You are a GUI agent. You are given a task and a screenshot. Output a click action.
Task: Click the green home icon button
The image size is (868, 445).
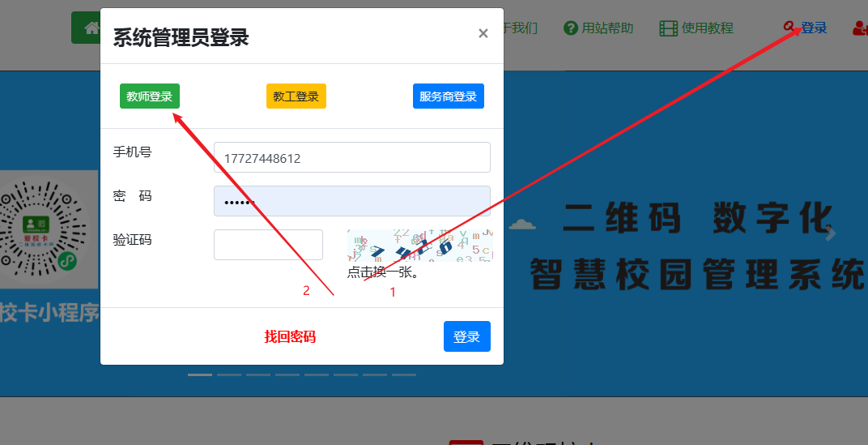point(86,28)
